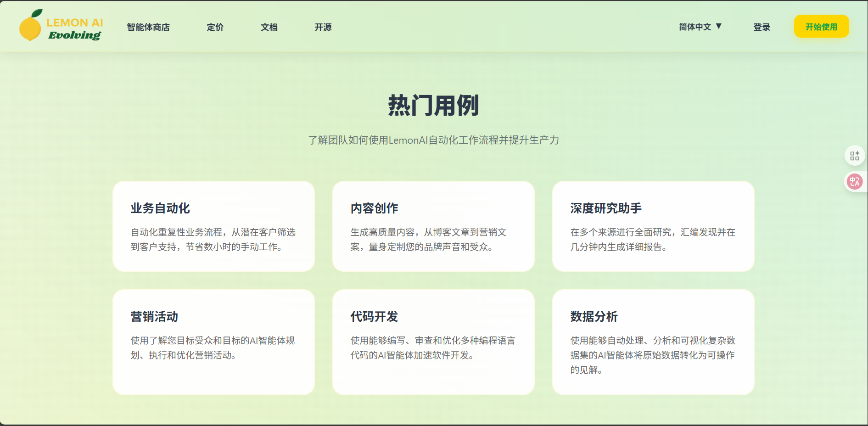Open the 文档 nav link

click(x=269, y=27)
